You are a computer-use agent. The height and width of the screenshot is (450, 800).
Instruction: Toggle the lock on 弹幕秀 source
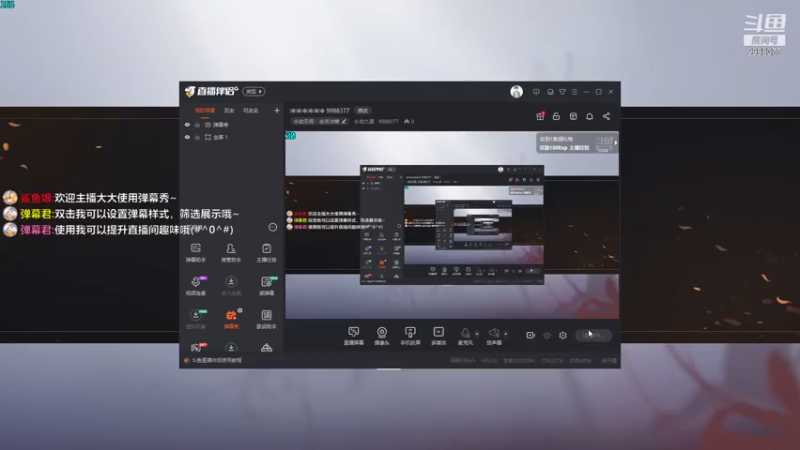tap(197, 124)
